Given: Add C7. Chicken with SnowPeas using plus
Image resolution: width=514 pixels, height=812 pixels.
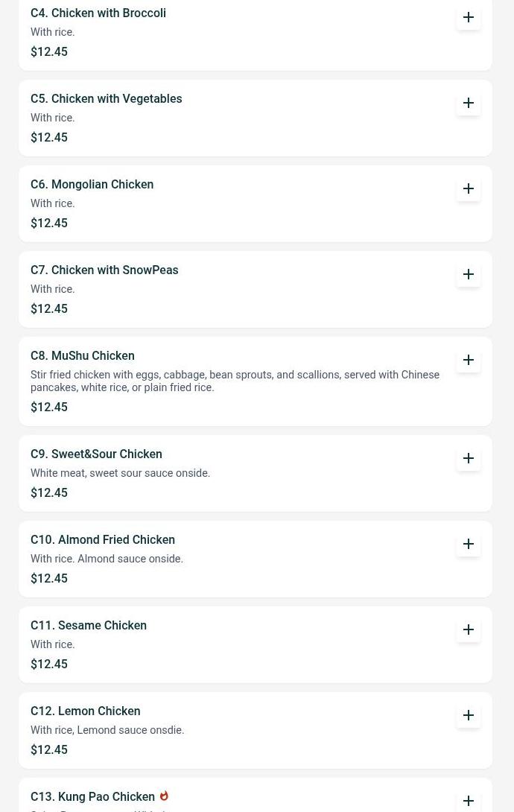Looking at the screenshot, I should [x=468, y=274].
